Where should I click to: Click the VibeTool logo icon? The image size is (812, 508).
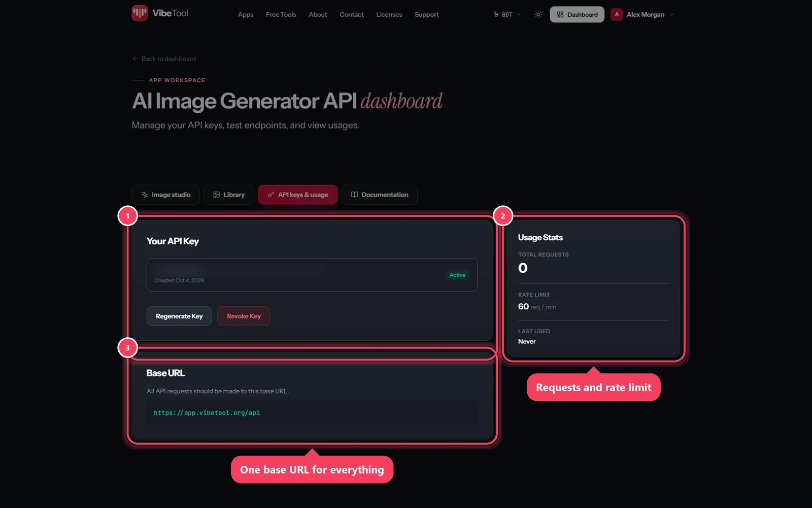click(140, 13)
